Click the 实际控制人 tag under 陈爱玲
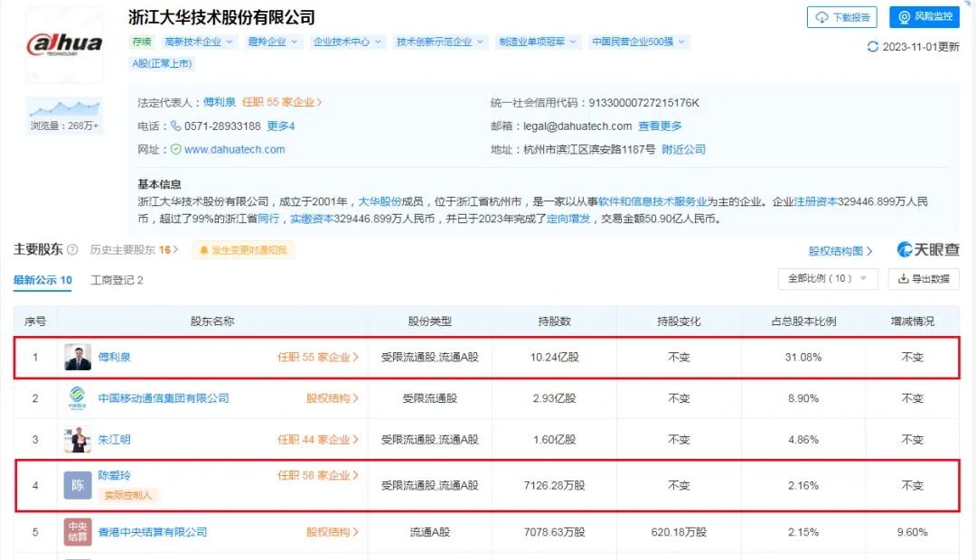This screenshot has width=976, height=560. click(128, 495)
